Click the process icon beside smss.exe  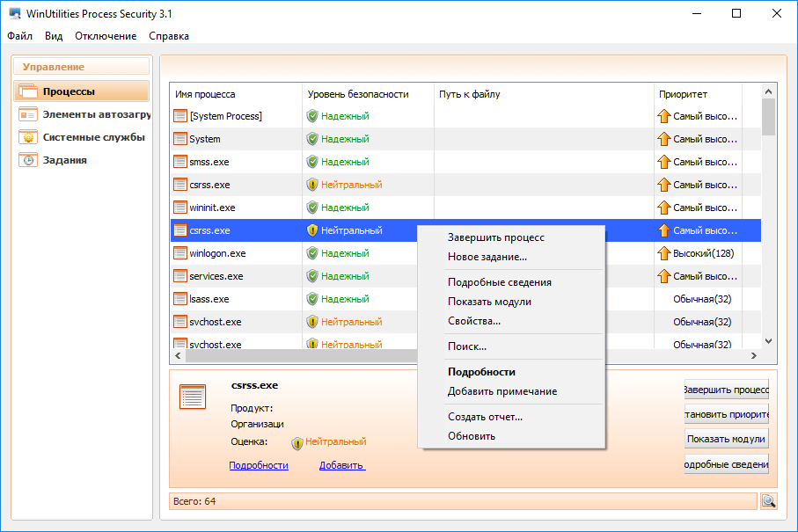[180, 162]
